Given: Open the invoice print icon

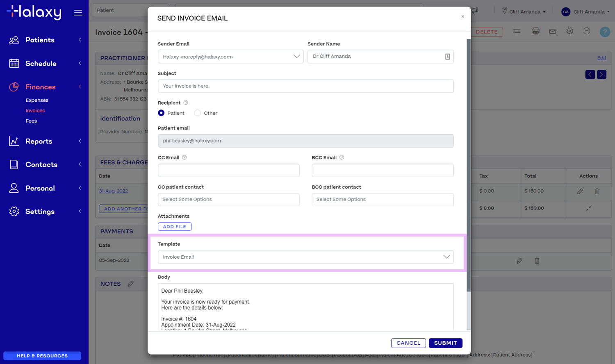Looking at the screenshot, I should click(x=535, y=30).
